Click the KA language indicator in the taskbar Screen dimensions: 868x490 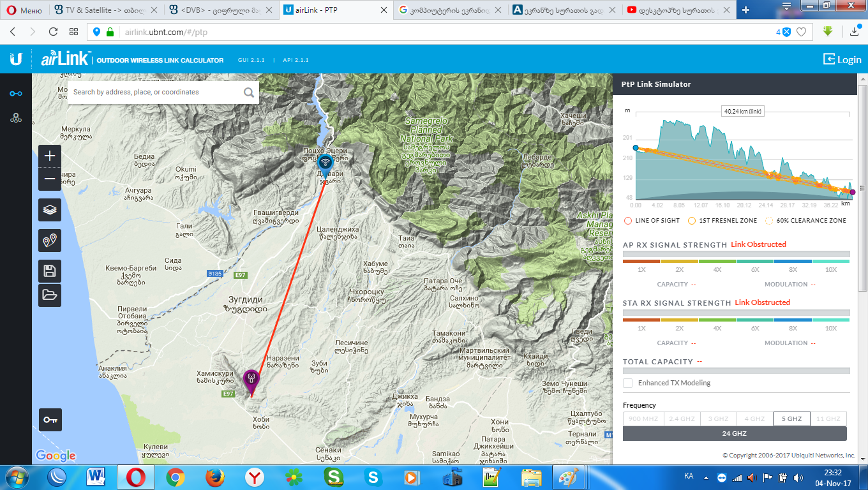pos(689,477)
